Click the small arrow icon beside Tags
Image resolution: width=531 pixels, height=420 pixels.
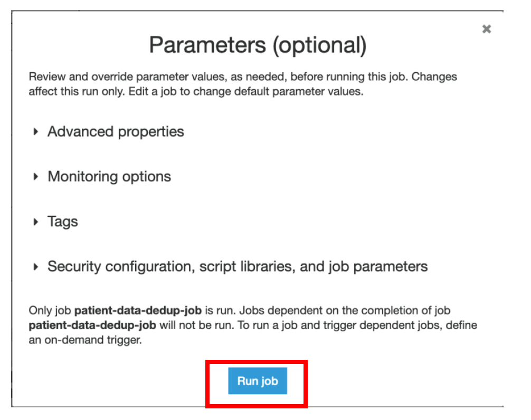(35, 222)
